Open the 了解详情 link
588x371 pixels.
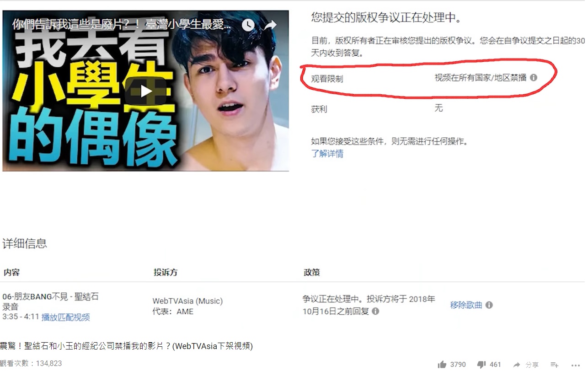(x=327, y=154)
